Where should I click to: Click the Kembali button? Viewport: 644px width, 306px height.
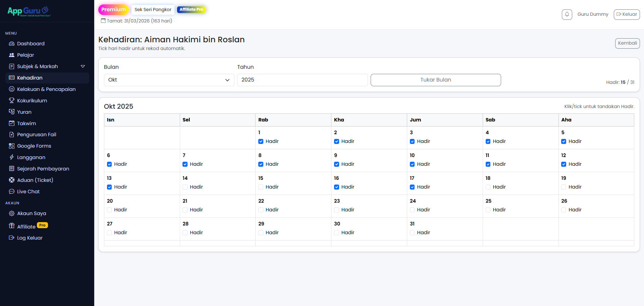click(x=627, y=43)
